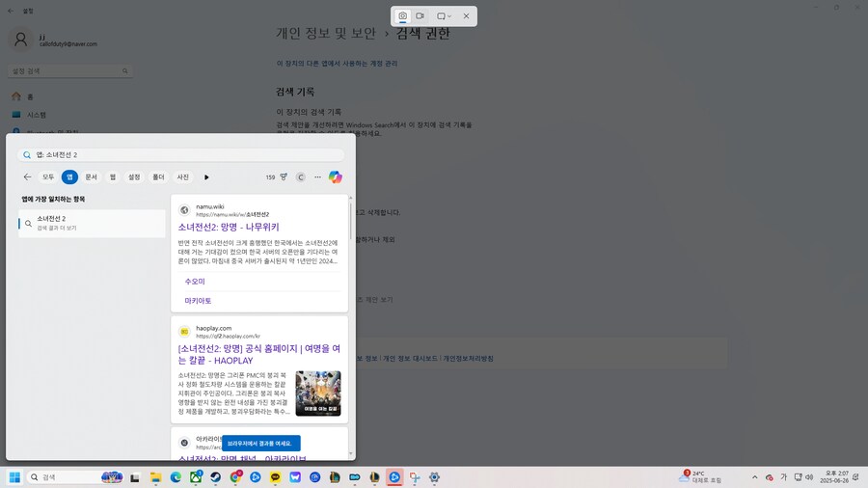The image size is (868, 488).
Task: Open File Explorer from taskbar
Action: 155,477
